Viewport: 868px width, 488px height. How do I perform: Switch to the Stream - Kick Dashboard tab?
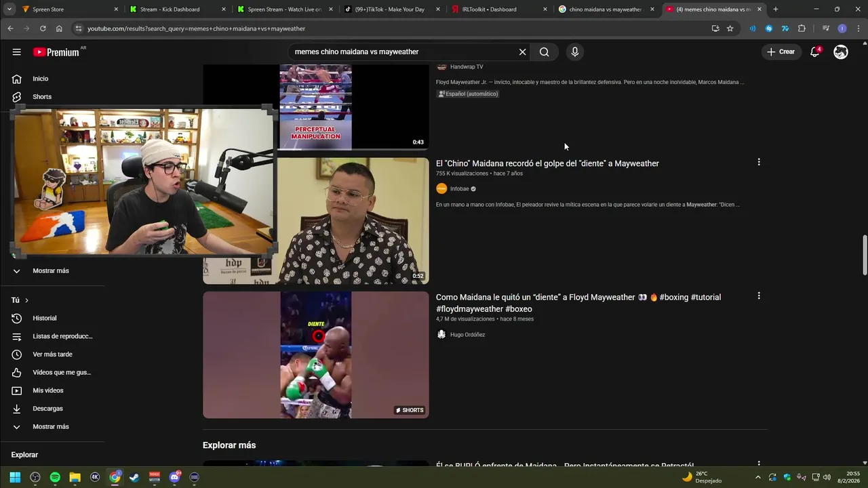coord(178,9)
